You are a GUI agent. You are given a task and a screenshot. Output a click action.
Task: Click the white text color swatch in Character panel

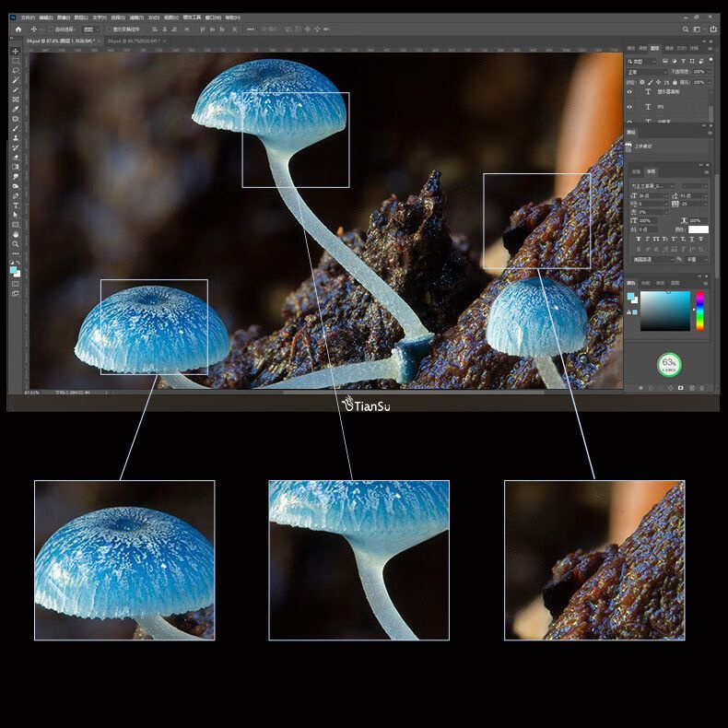(x=699, y=229)
